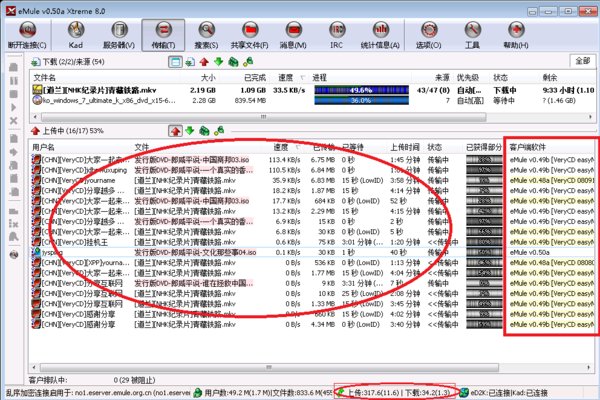Image resolution: width=600 pixels, height=400 pixels.
Task: Sort downloads by Priority (优先级) column
Action: [x=468, y=78]
